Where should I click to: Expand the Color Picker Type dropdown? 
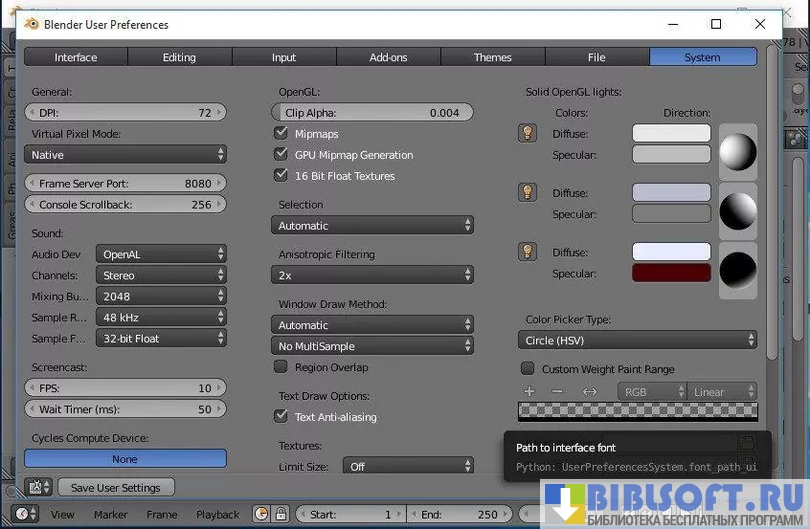point(640,341)
